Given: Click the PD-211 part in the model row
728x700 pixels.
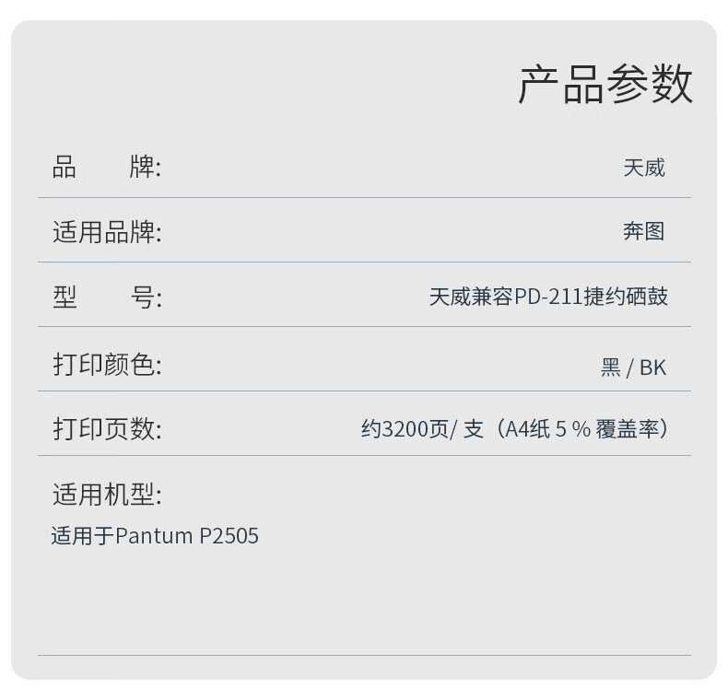Looking at the screenshot, I should tap(548, 297).
